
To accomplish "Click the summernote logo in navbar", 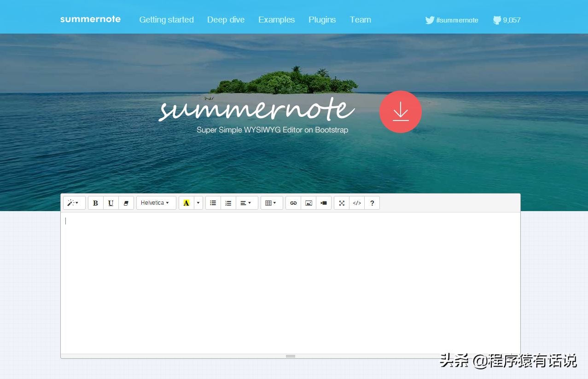I will coord(90,19).
